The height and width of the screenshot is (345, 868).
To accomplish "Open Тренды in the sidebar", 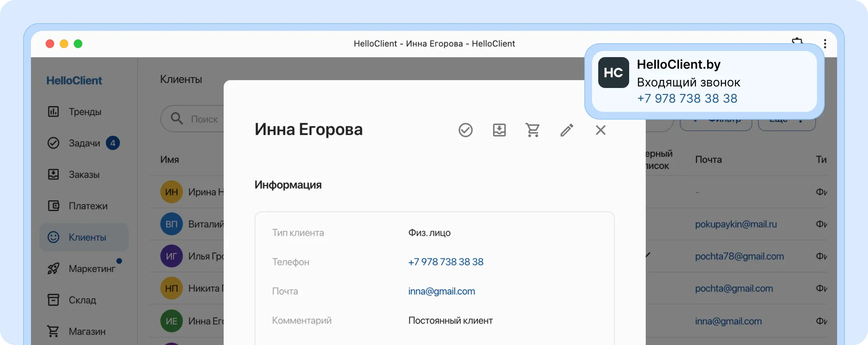I will (x=84, y=112).
